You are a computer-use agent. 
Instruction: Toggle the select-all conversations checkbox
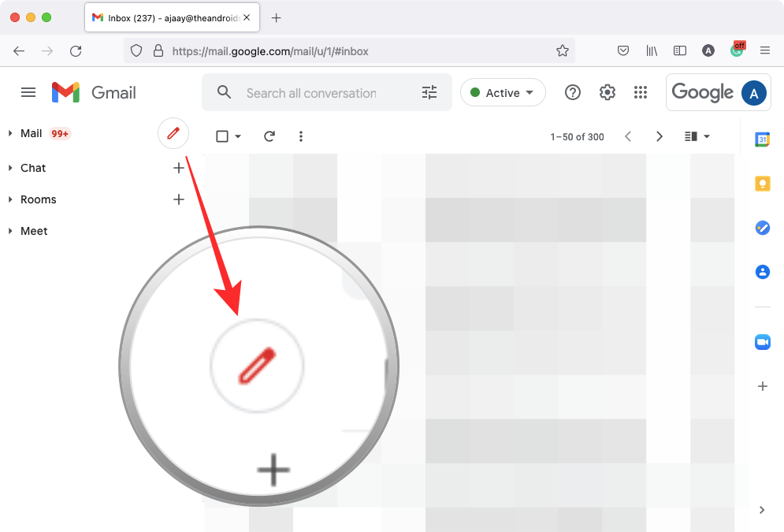(221, 136)
